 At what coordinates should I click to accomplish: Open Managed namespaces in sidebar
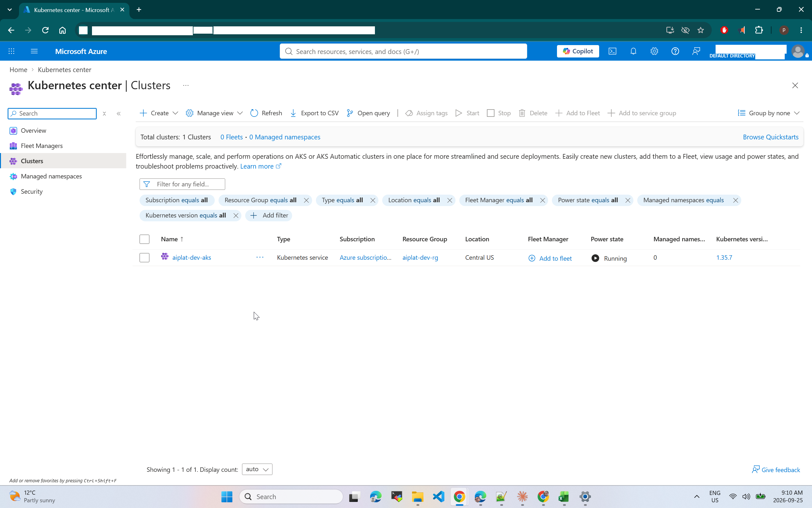coord(63,176)
